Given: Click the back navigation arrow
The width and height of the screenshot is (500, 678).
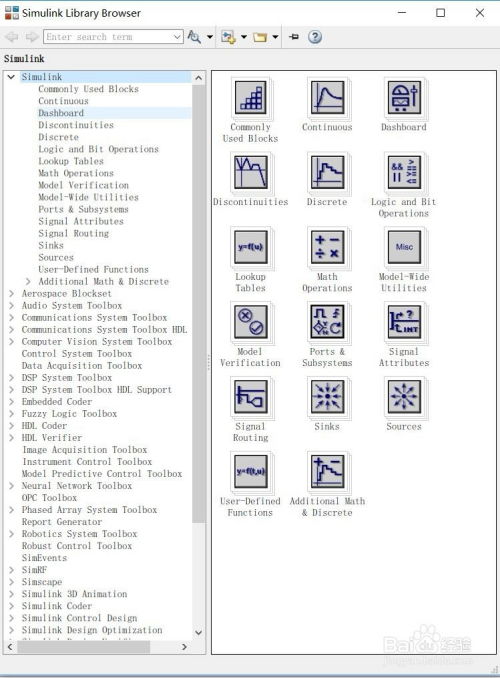Looking at the screenshot, I should click(12, 37).
